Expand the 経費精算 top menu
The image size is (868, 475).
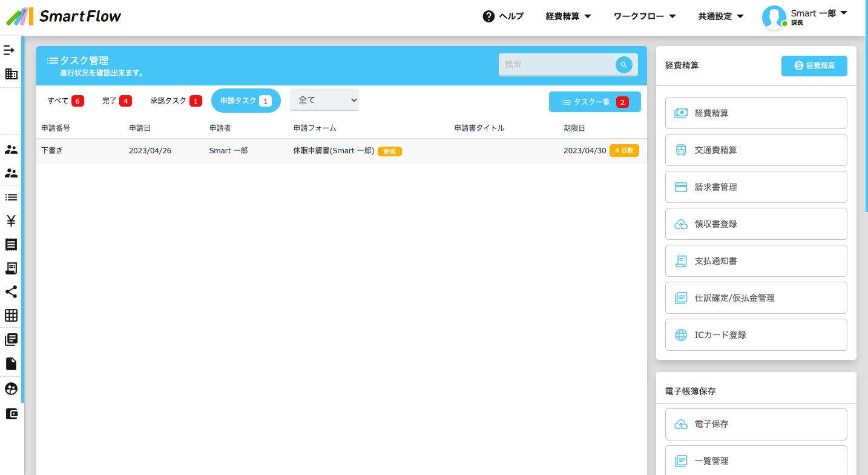(x=568, y=16)
